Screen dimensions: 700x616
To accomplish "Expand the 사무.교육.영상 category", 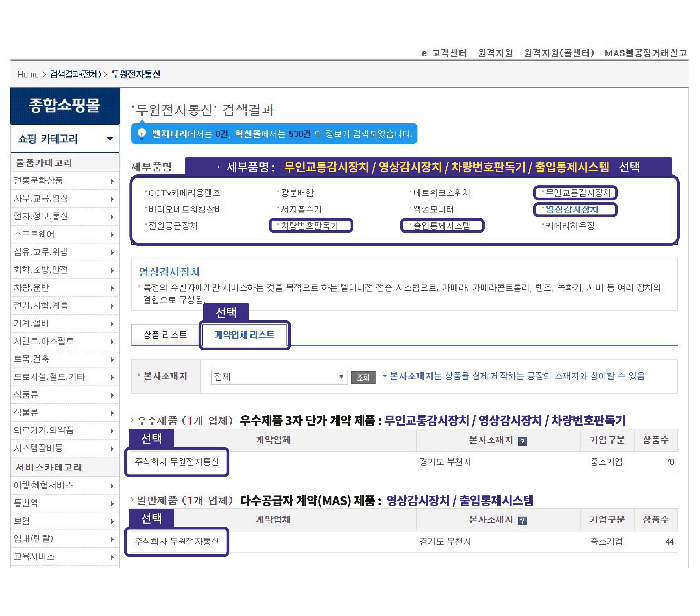I will [65, 198].
